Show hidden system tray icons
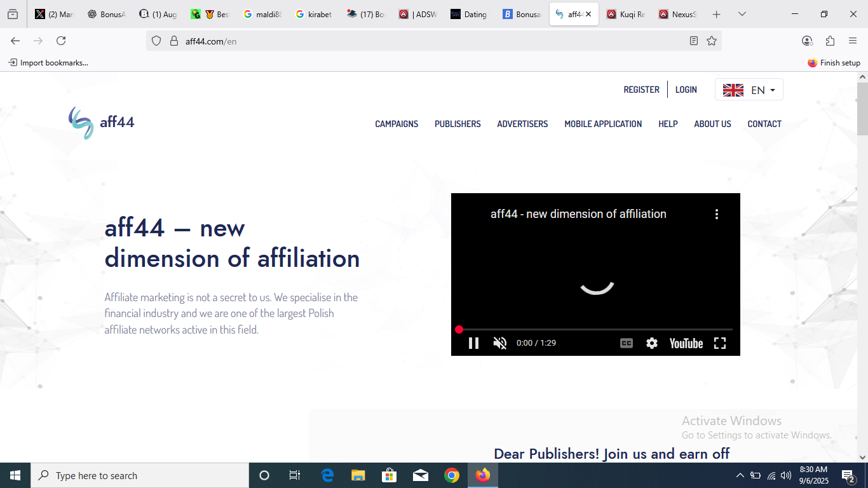Screen dimensions: 868x488 coord(740,475)
